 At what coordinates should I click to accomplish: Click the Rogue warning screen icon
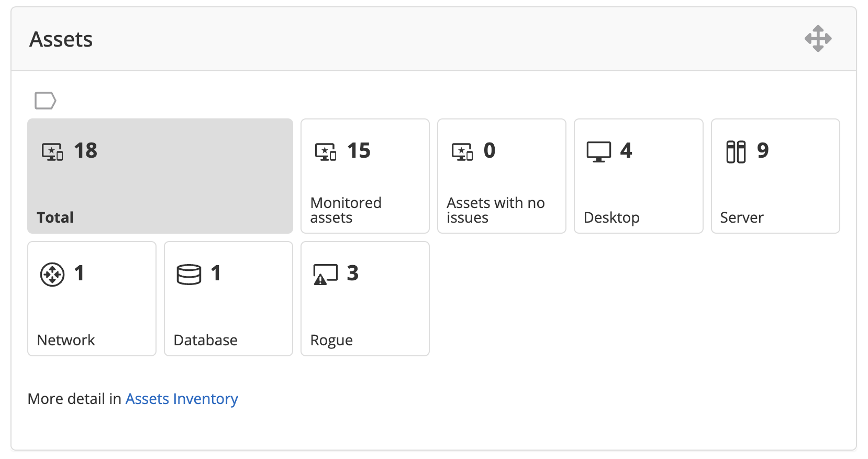tap(325, 275)
